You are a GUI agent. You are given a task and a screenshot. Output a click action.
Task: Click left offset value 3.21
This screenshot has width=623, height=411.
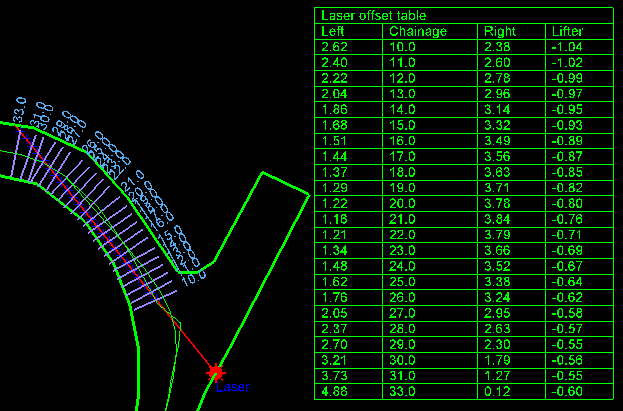(334, 360)
